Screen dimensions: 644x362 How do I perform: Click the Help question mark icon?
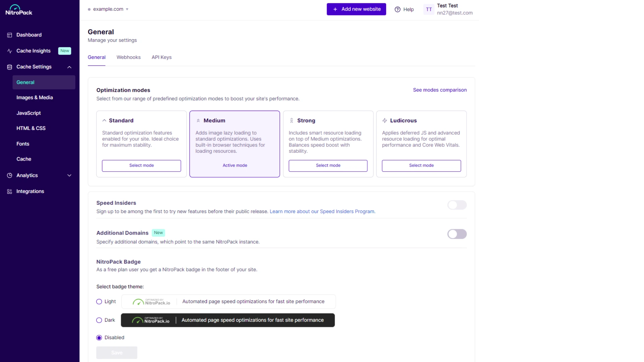click(397, 9)
